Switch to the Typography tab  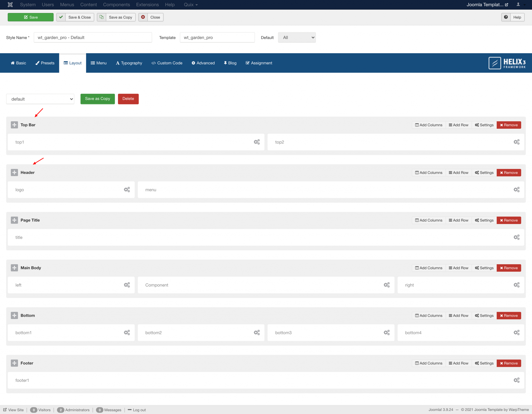129,63
